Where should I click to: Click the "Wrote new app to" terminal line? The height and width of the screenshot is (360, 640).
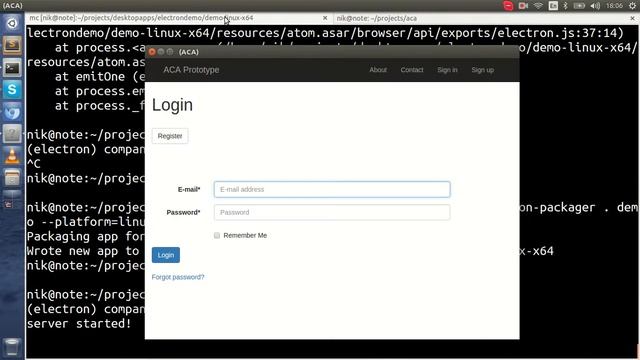(83, 251)
